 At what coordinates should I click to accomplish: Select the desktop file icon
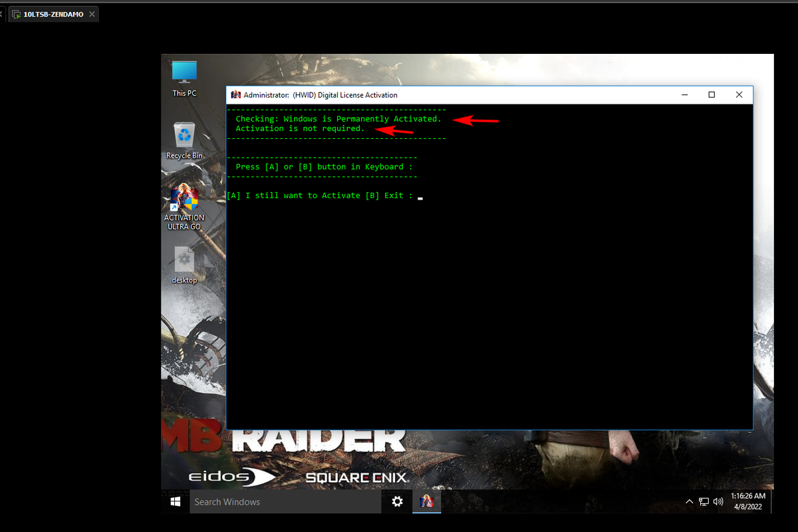click(184, 265)
